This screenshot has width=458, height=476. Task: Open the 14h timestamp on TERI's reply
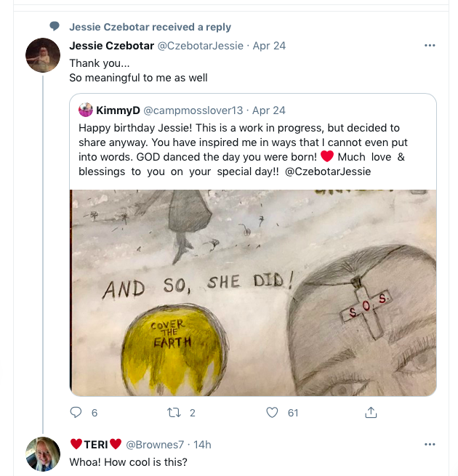(202, 444)
